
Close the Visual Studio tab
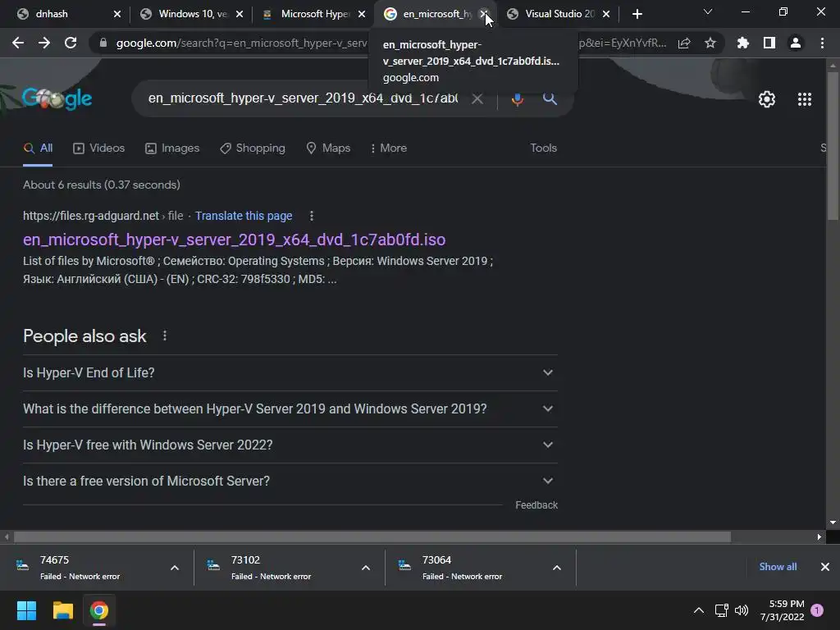pyautogui.click(x=606, y=14)
